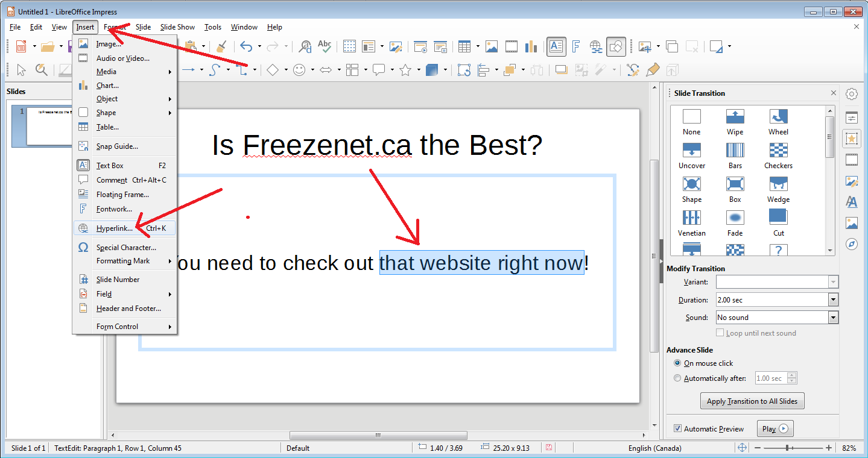
Task: Open the Slide Show menu
Action: 177,27
